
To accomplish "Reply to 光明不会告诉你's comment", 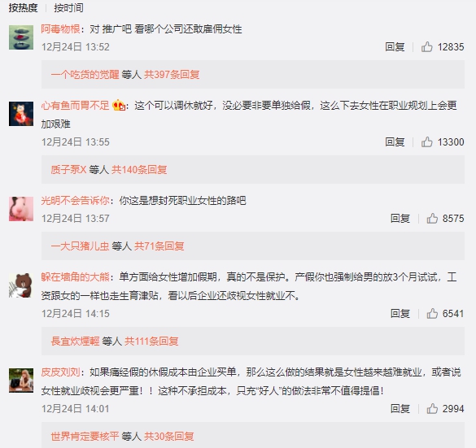I will coord(400,219).
